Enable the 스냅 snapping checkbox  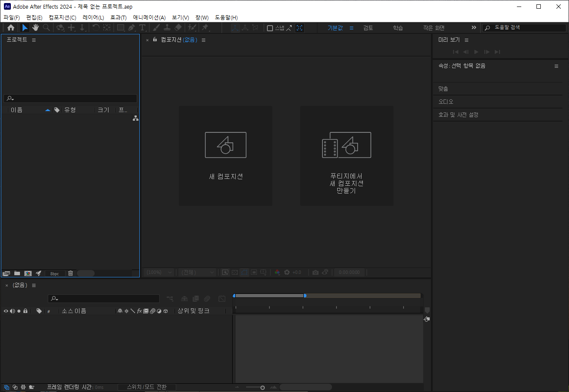click(x=270, y=28)
